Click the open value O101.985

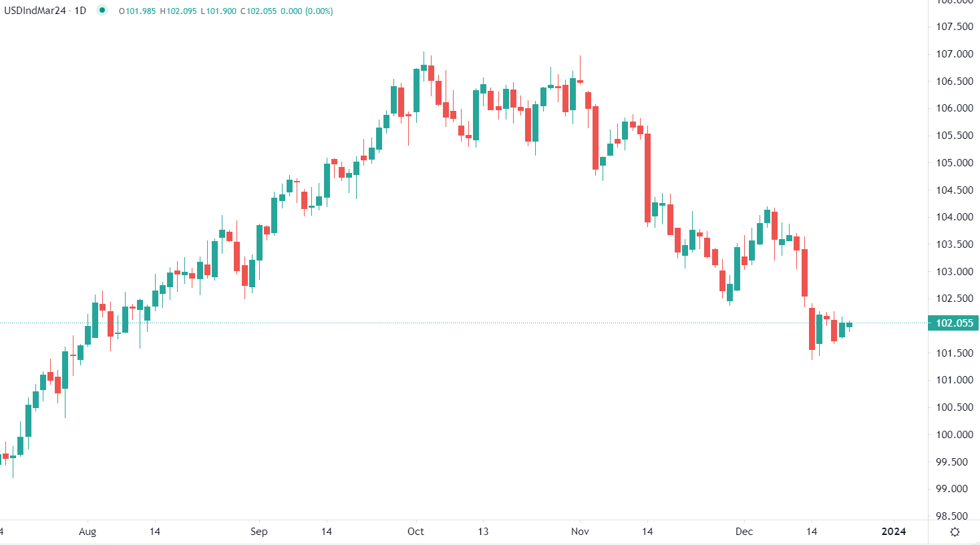[x=137, y=11]
